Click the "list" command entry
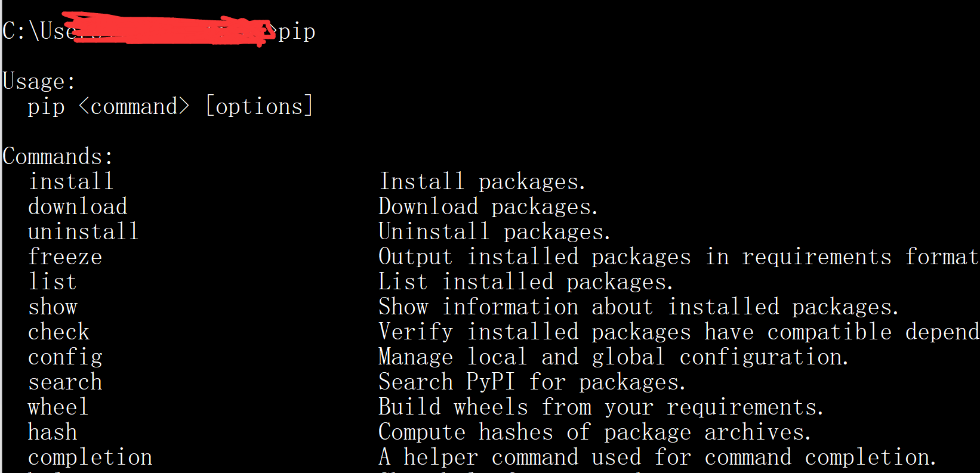980x473 pixels. pyautogui.click(x=53, y=282)
